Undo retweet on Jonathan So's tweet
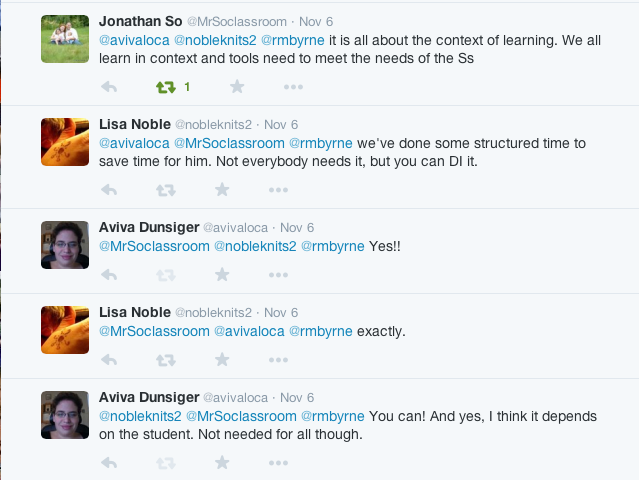This screenshot has height=480, width=639. pyautogui.click(x=166, y=87)
